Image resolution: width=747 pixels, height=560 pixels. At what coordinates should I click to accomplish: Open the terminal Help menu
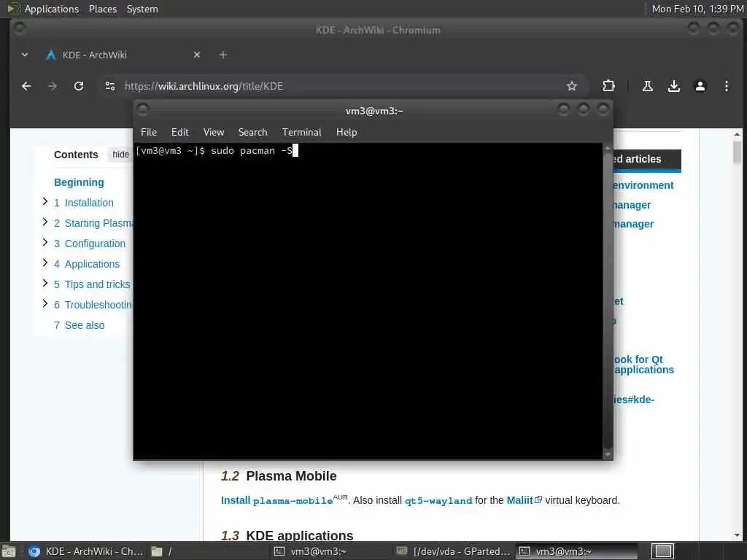pyautogui.click(x=347, y=133)
